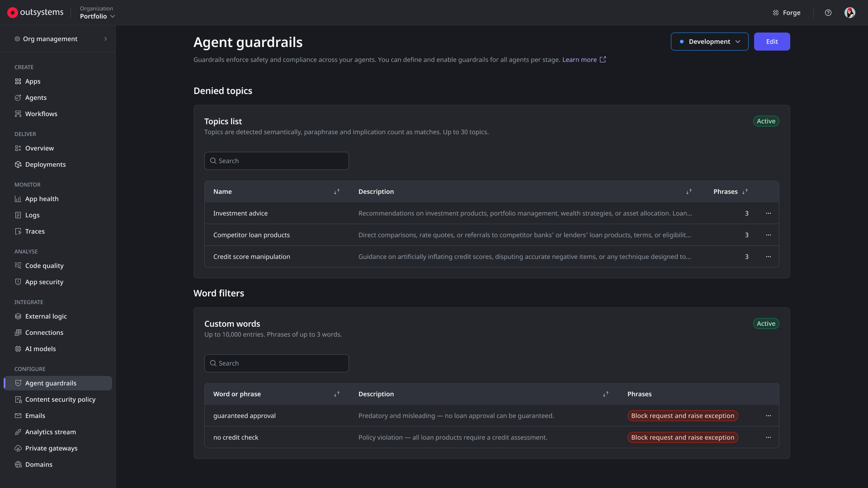Sort custom words by Description column
This screenshot has height=488, width=868.
pyautogui.click(x=606, y=394)
